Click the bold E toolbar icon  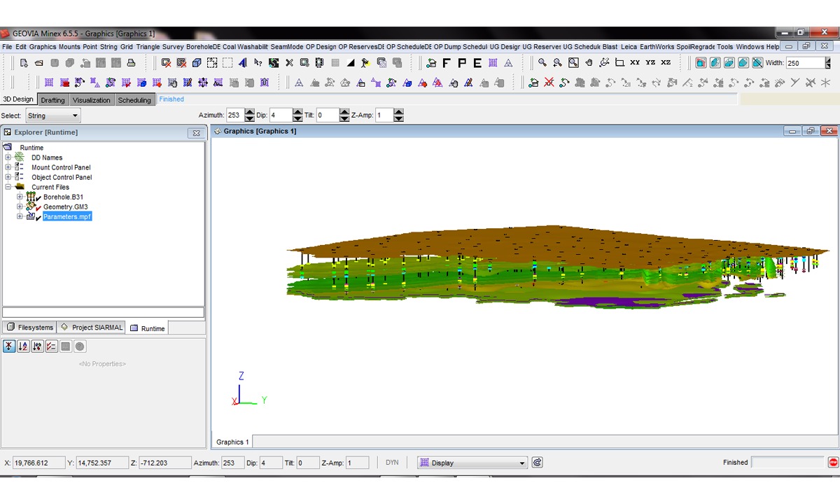[x=477, y=63]
